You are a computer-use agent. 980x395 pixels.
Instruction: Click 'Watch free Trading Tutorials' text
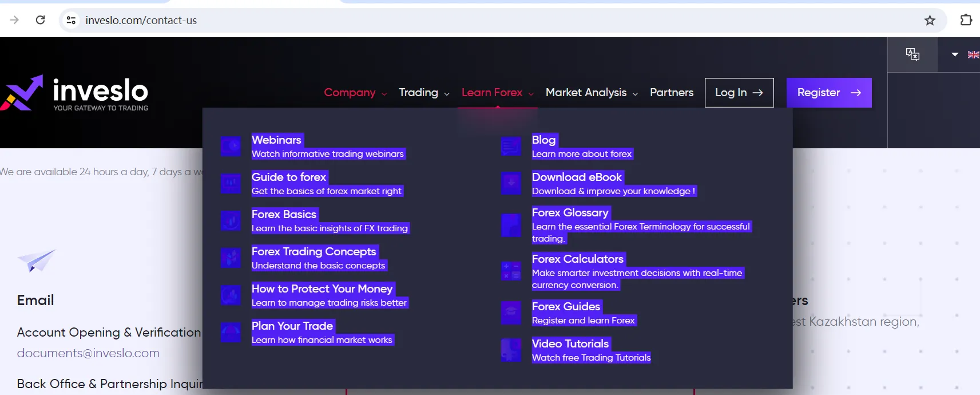(592, 358)
